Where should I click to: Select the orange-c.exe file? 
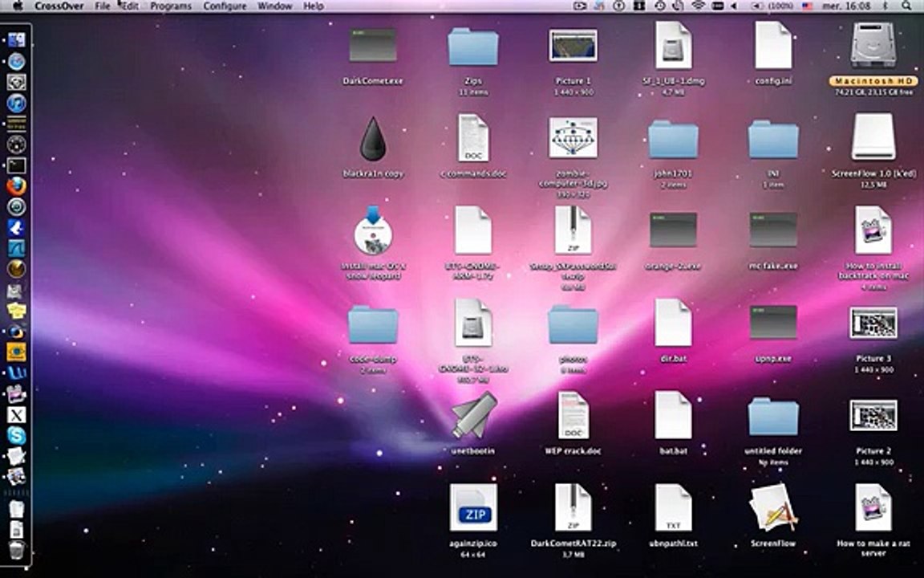click(x=673, y=230)
